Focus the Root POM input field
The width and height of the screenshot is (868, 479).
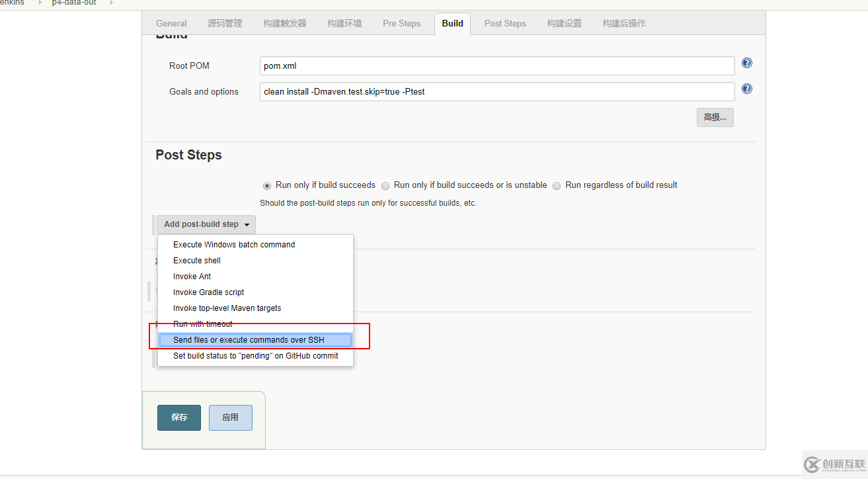[x=497, y=66]
